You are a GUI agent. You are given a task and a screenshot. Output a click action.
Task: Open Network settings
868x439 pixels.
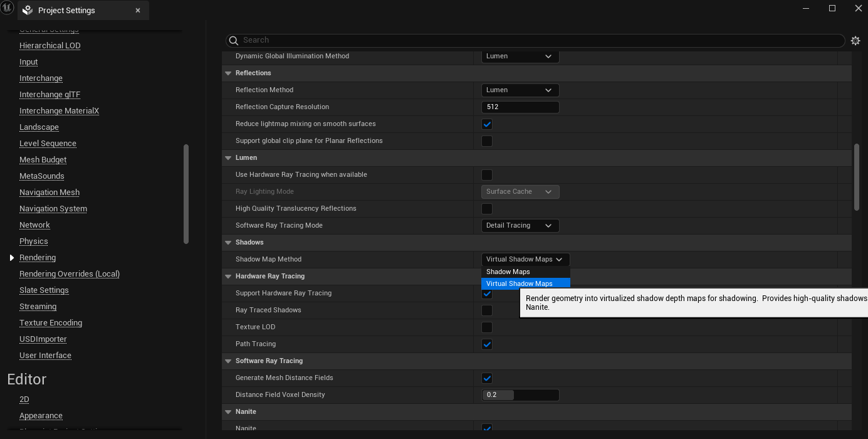(35, 225)
